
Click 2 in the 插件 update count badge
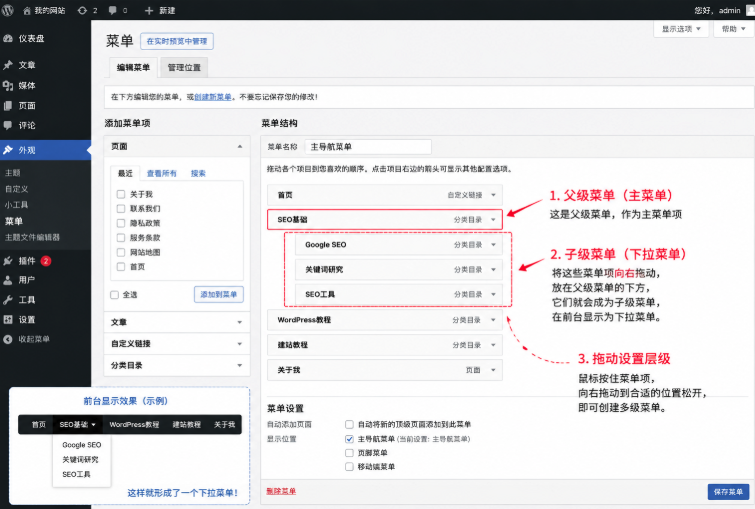coord(46,261)
